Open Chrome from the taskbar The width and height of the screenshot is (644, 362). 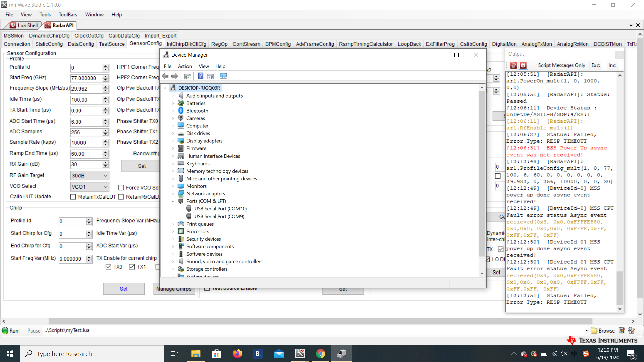321,354
